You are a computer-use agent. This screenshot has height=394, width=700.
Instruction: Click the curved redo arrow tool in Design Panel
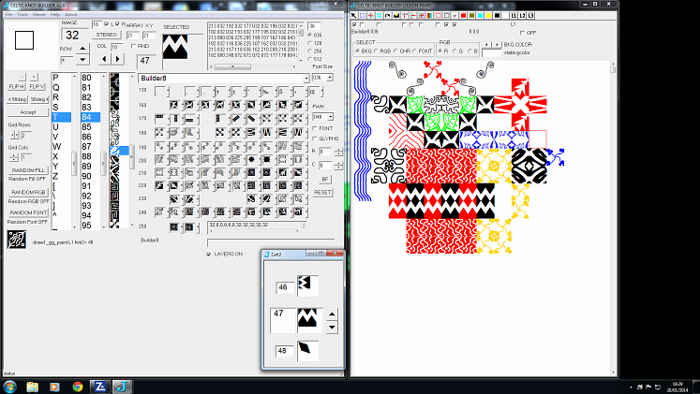click(388, 16)
